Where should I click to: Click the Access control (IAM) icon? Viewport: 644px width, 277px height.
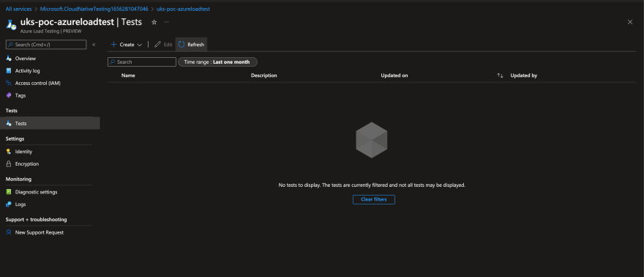coord(9,83)
